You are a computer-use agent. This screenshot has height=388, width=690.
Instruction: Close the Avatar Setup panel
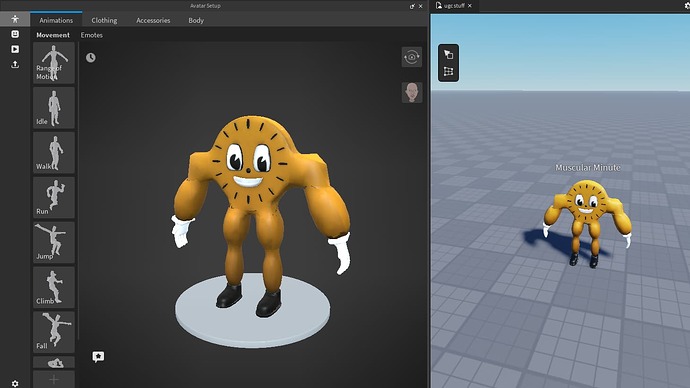tap(421, 6)
